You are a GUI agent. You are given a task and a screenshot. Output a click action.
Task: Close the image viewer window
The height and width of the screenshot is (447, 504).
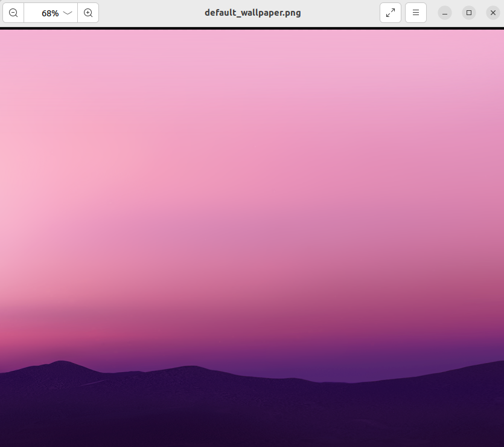[493, 13]
